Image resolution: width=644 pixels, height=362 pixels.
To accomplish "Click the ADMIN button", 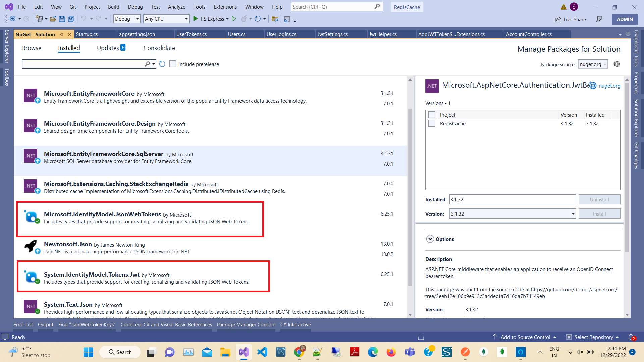I will (x=625, y=19).
